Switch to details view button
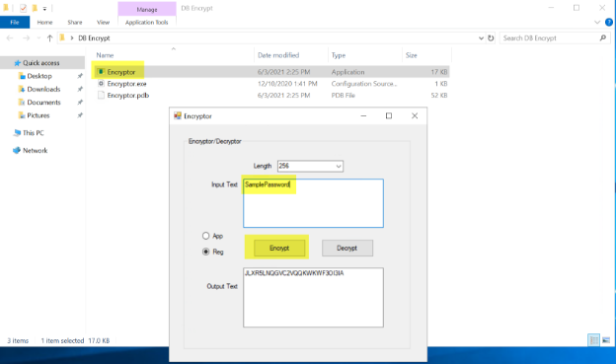Screen dimensions: 616x364 click(593, 340)
